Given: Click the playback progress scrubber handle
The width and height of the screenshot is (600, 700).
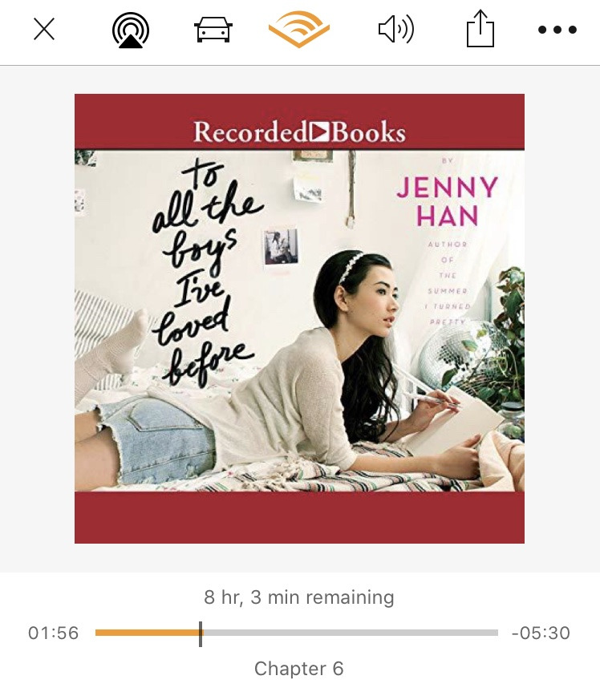Looking at the screenshot, I should (201, 633).
